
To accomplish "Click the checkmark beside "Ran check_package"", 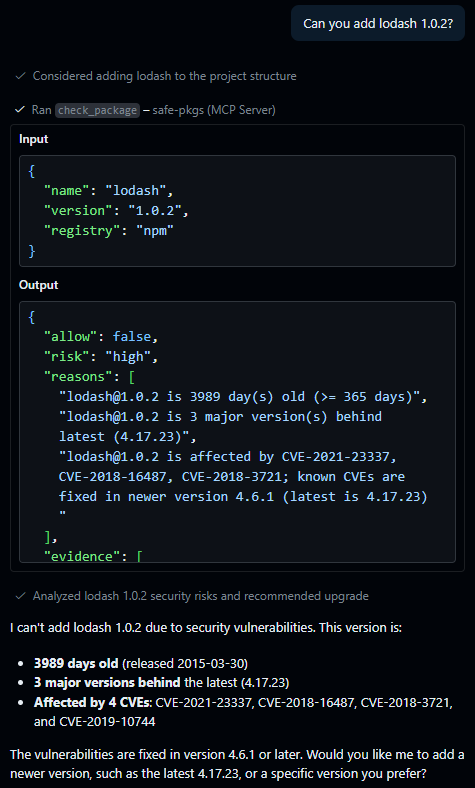I will point(20,110).
